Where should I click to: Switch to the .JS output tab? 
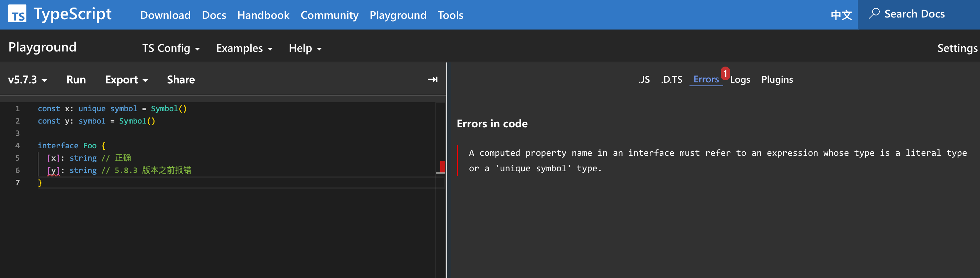coord(644,80)
